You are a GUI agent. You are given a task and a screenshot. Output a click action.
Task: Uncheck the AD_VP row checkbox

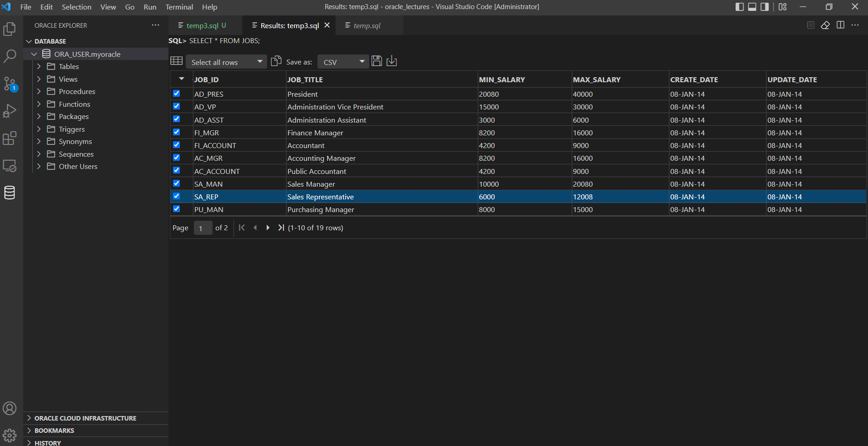pyautogui.click(x=177, y=106)
